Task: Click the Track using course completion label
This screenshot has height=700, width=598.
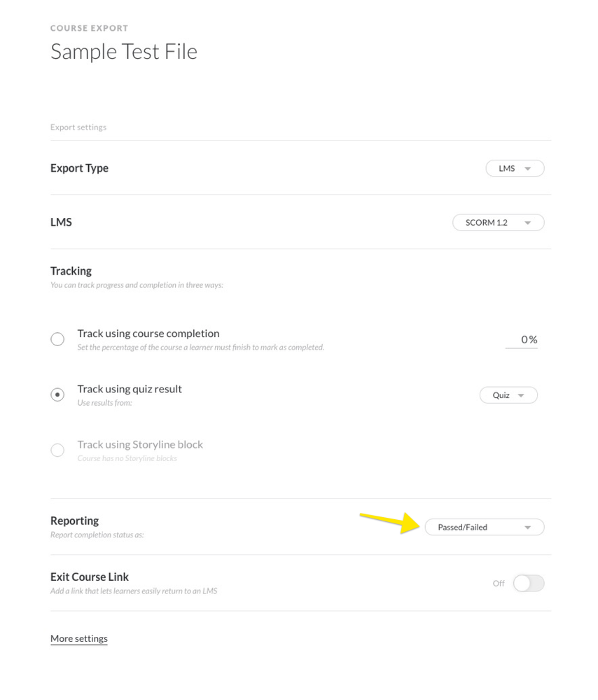Action: pyautogui.click(x=148, y=334)
